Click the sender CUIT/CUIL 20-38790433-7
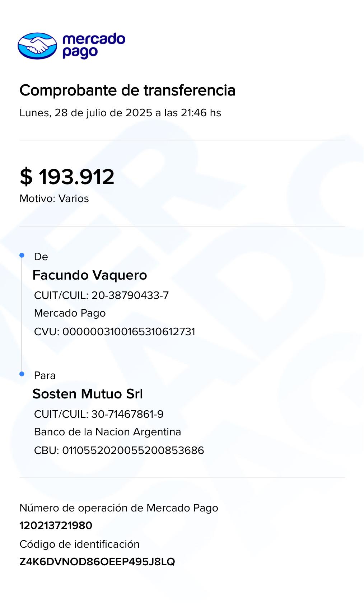The width and height of the screenshot is (364, 603). [x=101, y=295]
